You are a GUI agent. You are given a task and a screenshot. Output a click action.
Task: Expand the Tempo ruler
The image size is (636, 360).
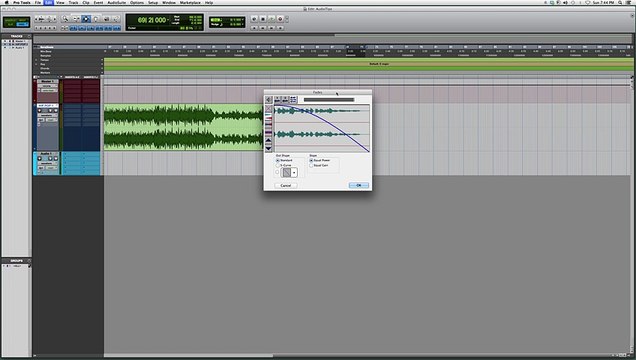[x=36, y=60]
